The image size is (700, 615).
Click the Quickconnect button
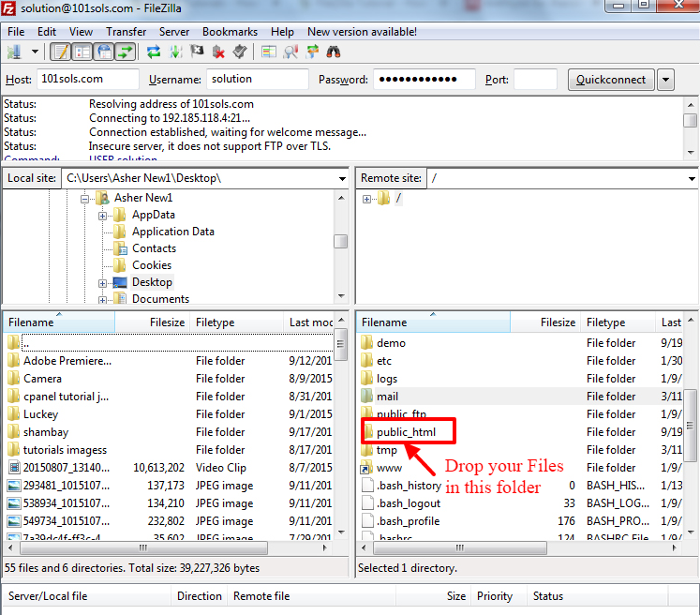611,80
